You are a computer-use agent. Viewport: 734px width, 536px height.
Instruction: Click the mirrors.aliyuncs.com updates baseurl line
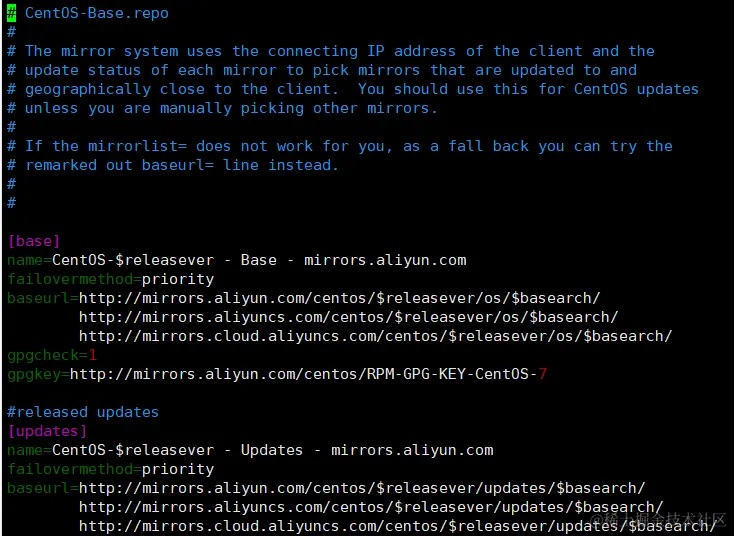tap(370, 507)
